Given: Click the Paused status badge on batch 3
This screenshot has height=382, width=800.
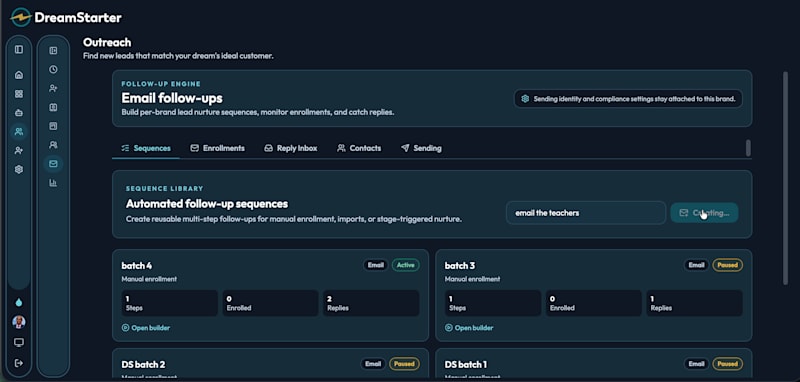Looking at the screenshot, I should [x=728, y=265].
